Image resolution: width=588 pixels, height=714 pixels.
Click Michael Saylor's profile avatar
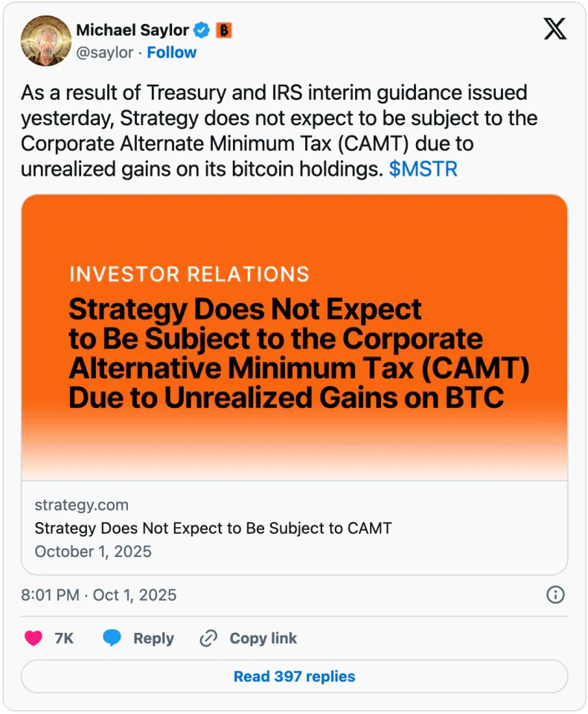(45, 41)
